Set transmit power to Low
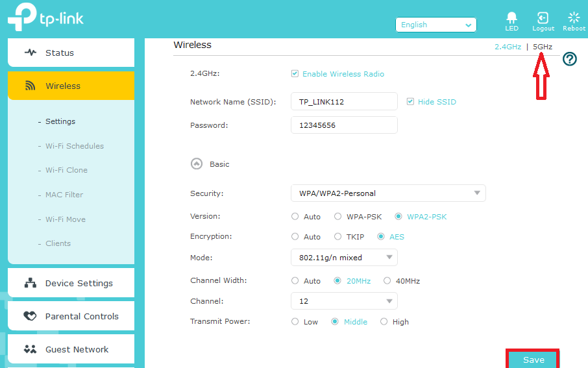The height and width of the screenshot is (368, 588). point(295,321)
